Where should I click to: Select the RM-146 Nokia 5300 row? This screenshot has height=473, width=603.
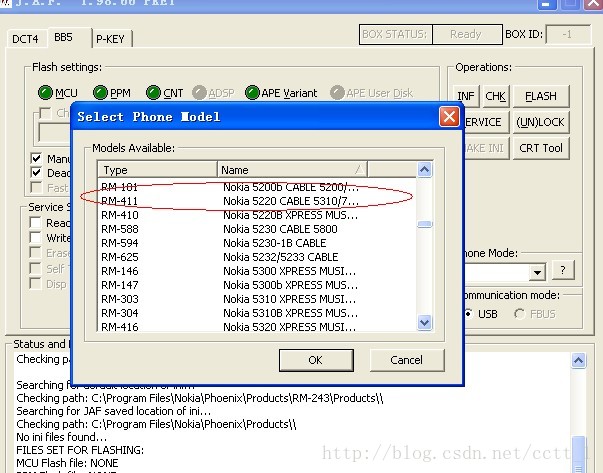[x=257, y=271]
